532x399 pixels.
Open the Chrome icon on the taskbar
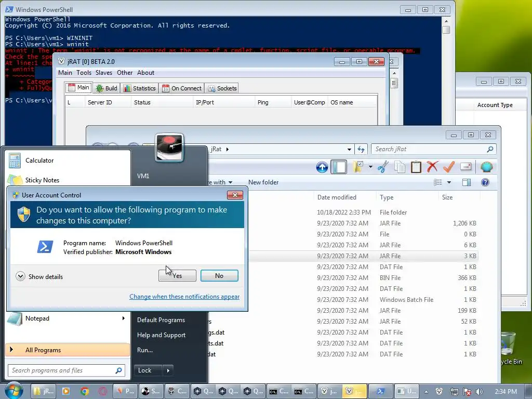point(85,391)
